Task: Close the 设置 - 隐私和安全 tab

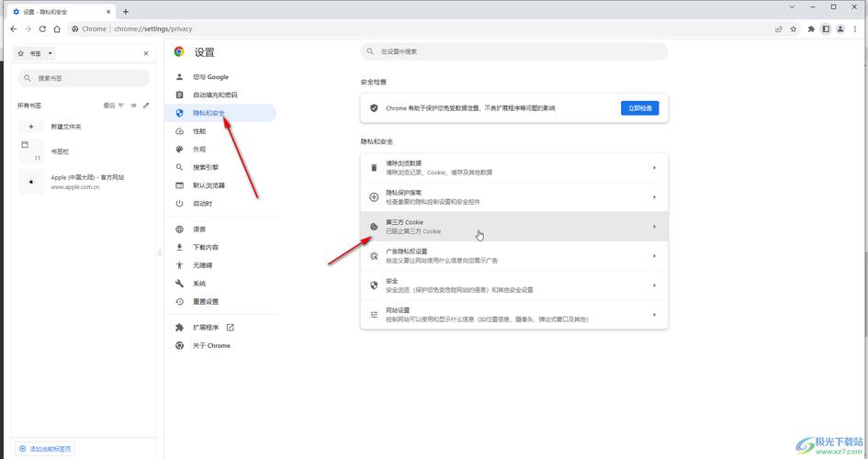Action: click(x=108, y=12)
